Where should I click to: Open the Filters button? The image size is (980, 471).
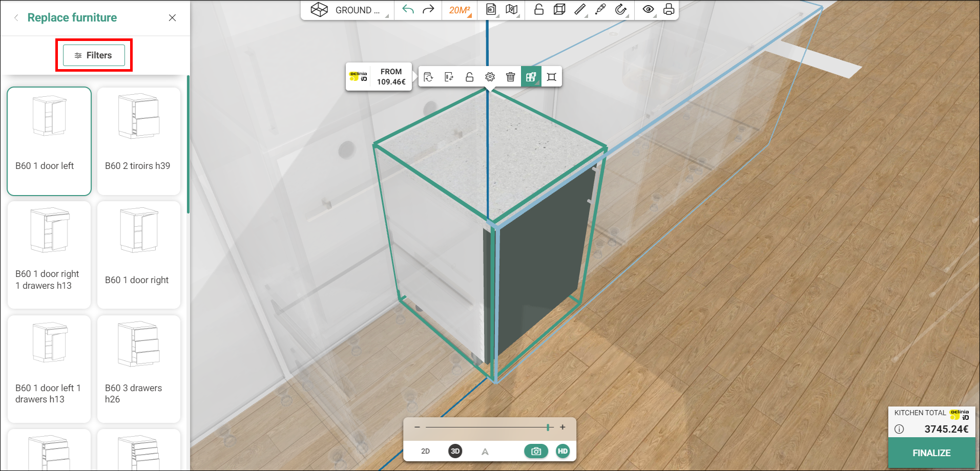tap(94, 55)
